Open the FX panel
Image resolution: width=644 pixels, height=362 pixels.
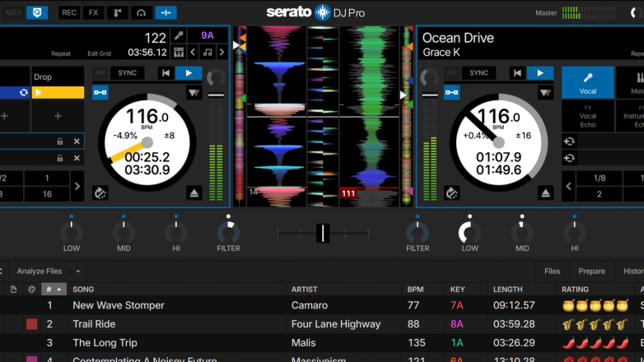click(93, 12)
